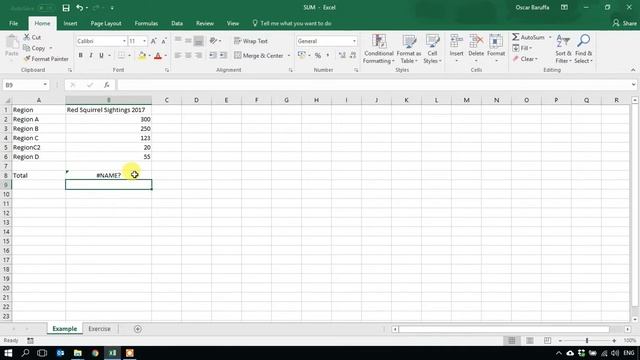Click the Cut scissors icon
The image size is (640, 360).
27,37
